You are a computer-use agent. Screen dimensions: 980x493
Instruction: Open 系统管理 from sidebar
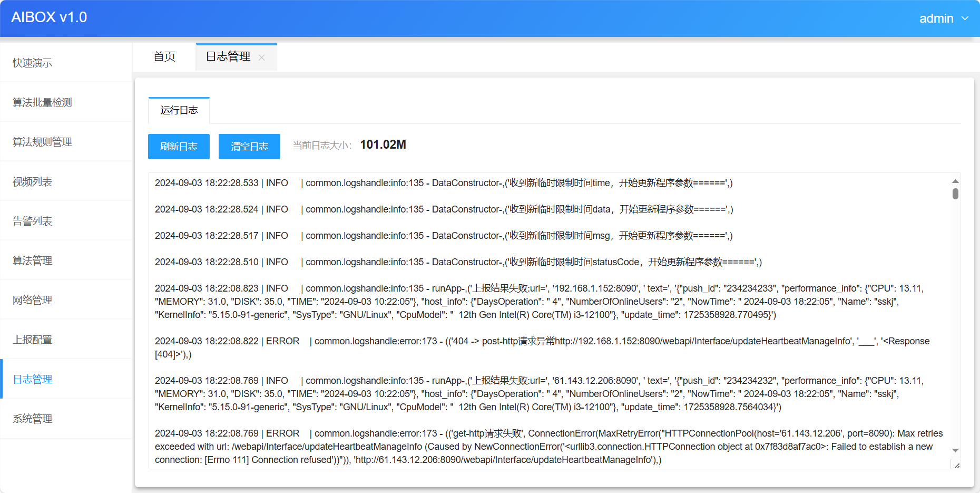click(33, 419)
